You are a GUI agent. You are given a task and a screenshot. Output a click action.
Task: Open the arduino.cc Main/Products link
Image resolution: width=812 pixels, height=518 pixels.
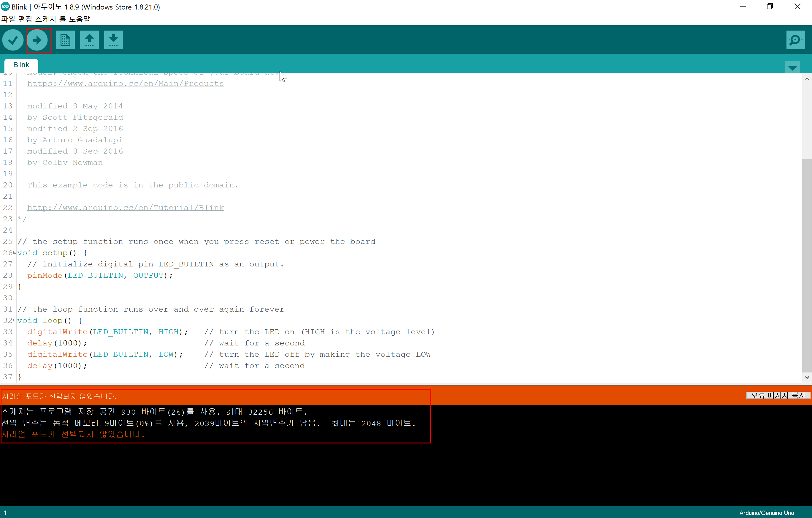126,83
